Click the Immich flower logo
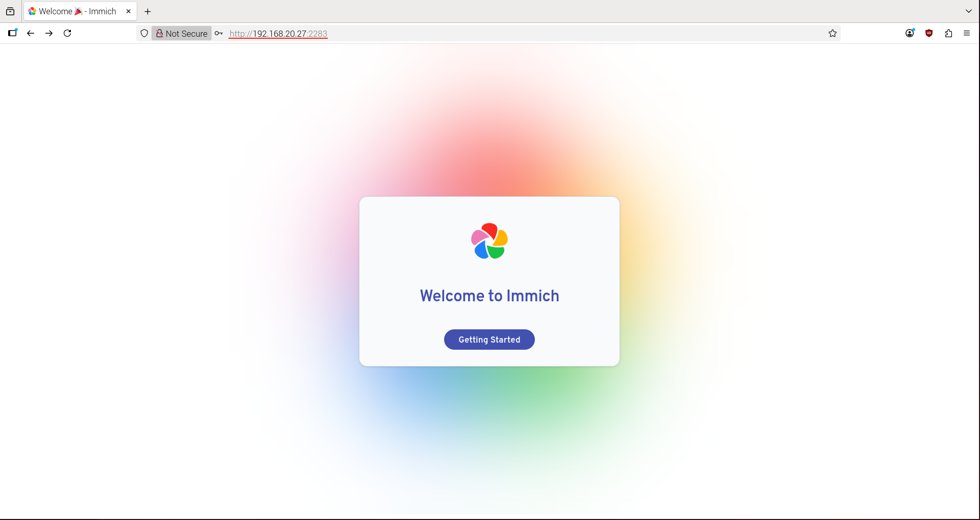This screenshot has height=520, width=980. point(489,241)
